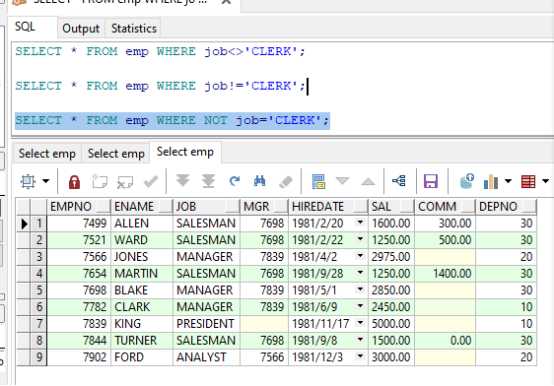
Task: Click the bar chart icon
Action: [491, 182]
